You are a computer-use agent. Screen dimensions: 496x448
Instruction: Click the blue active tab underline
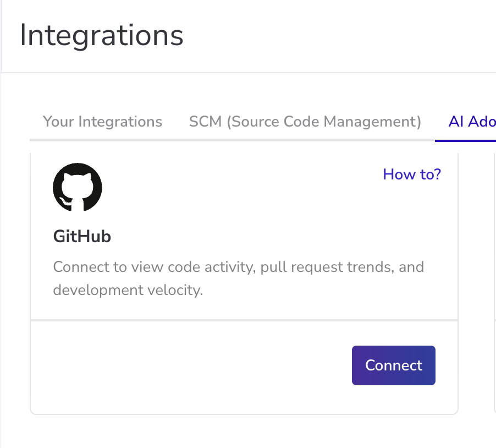tap(465, 140)
